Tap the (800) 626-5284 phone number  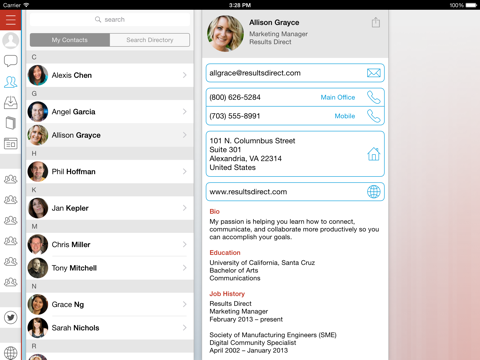[x=235, y=97]
